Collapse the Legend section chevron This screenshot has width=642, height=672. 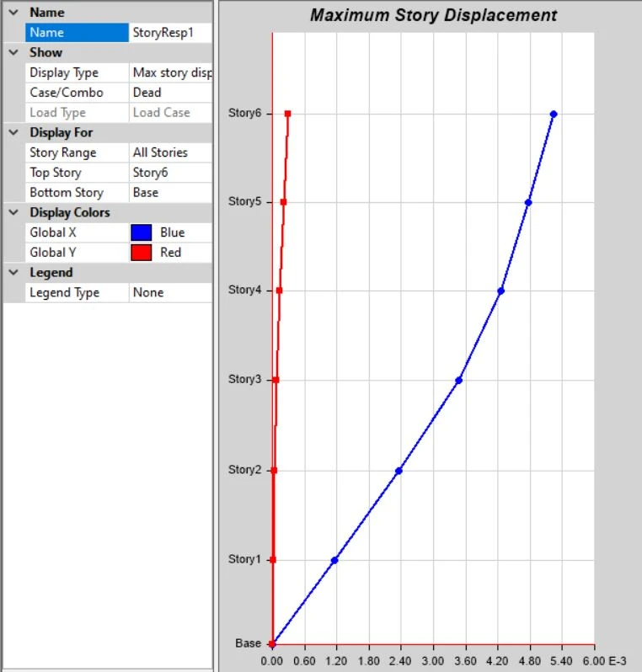pyautogui.click(x=13, y=272)
